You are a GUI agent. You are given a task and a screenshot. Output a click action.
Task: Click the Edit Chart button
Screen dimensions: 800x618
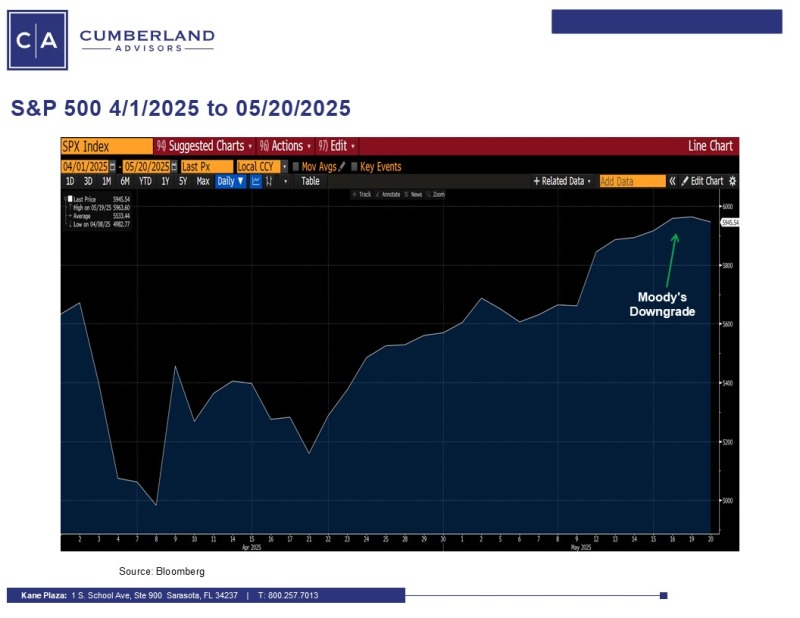[703, 181]
